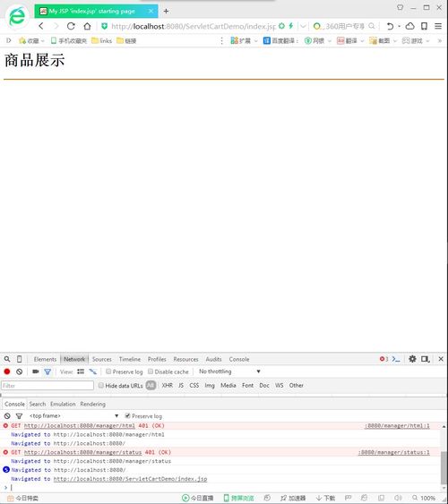Open the Sources tab in DevTools
448x504 pixels.
101,359
